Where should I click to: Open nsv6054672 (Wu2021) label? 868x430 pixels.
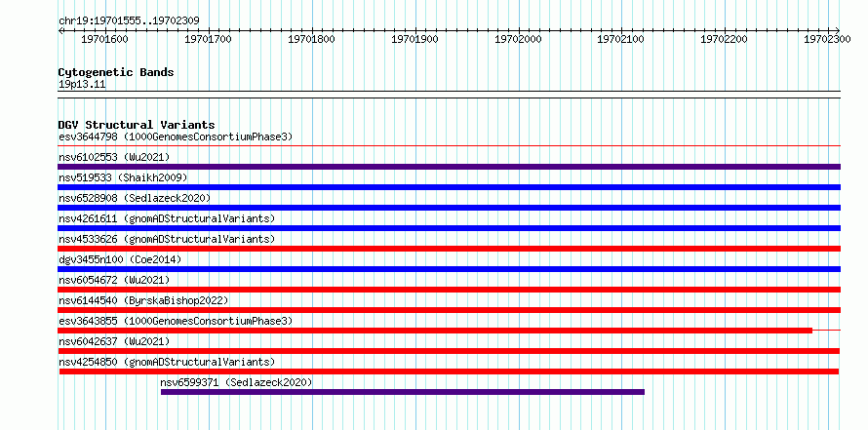click(114, 280)
